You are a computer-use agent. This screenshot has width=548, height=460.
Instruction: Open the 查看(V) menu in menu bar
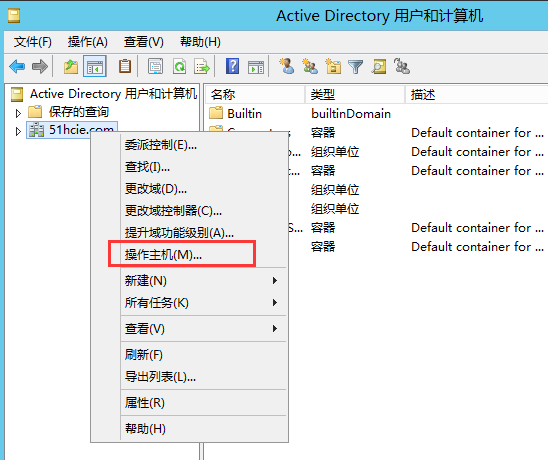coord(144,42)
